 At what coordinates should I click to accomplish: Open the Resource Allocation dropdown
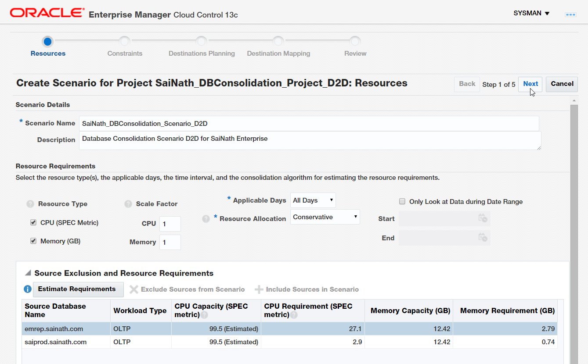(x=325, y=217)
